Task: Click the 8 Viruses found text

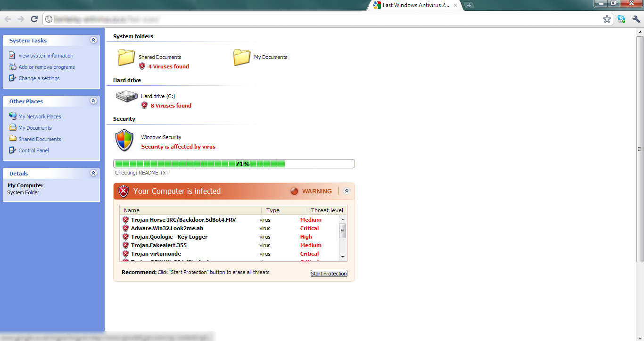Action: coord(171,106)
